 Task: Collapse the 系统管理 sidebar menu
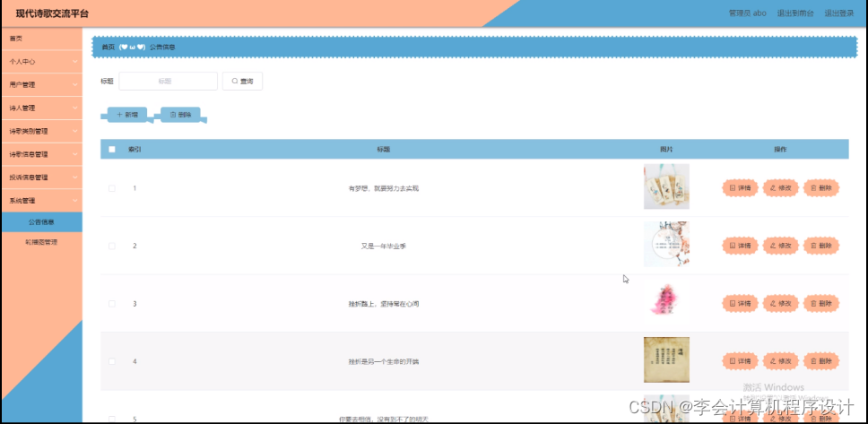[x=41, y=201]
